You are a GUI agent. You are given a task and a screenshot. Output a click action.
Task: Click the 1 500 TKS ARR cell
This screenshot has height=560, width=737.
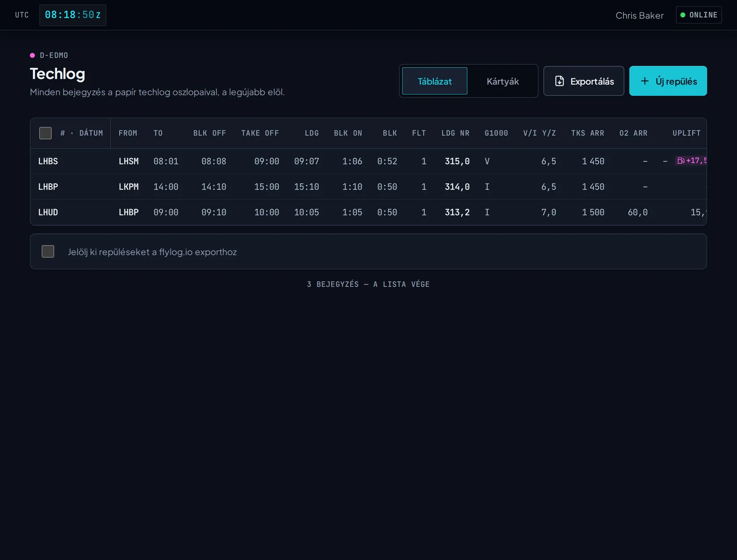click(x=593, y=212)
